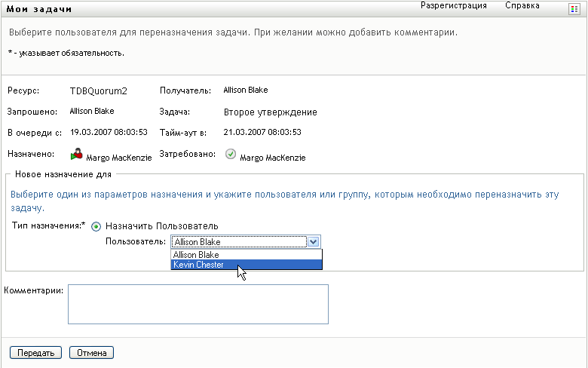The width and height of the screenshot is (588, 368).
Task: Click the Пользователь combo box field
Action: pos(239,242)
